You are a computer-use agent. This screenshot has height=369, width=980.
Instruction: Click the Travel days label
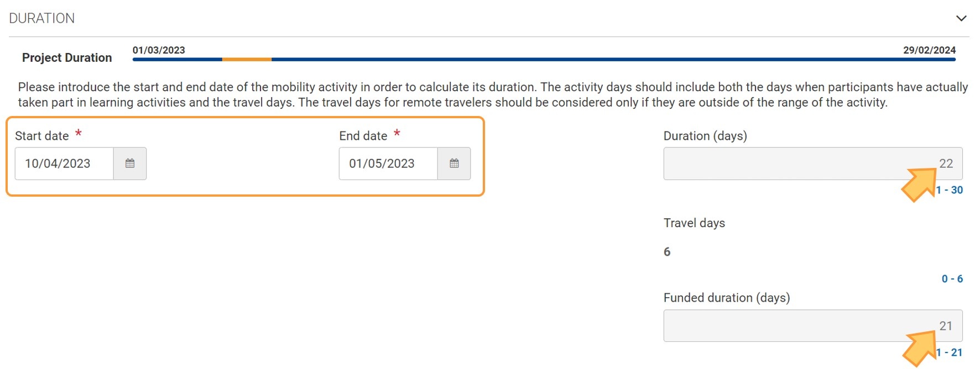click(x=694, y=223)
